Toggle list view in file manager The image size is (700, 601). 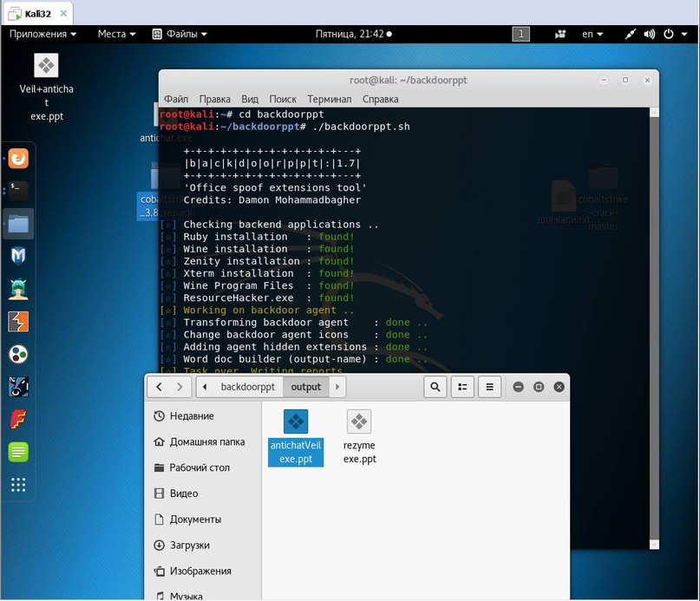(463, 387)
